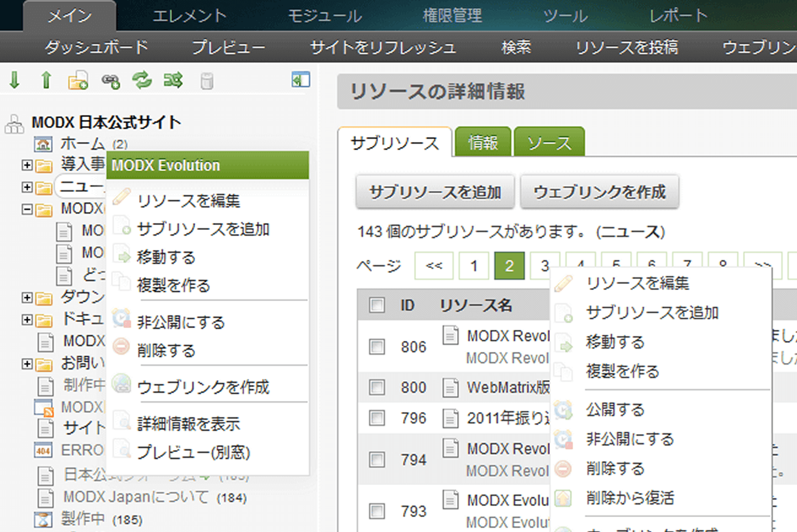
Task: Click the document icon beside WebMatrix版 row
Action: coord(450,388)
